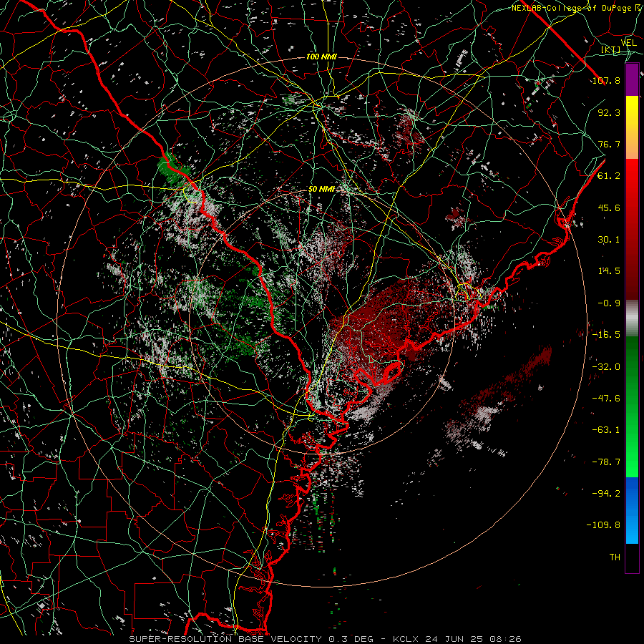644x644 pixels.
Task: Click the 50 NMI range ring label
Action: pos(321,189)
